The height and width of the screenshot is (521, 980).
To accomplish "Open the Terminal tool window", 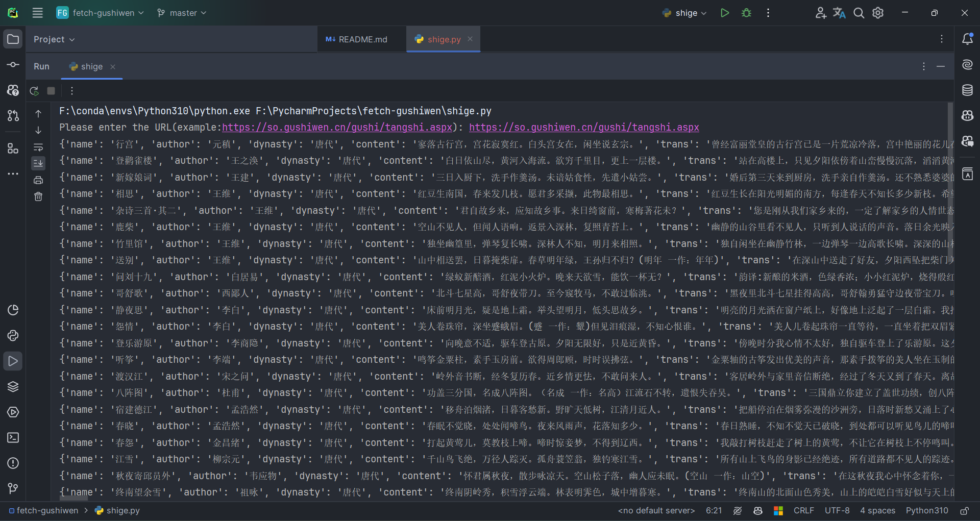I will (13, 437).
